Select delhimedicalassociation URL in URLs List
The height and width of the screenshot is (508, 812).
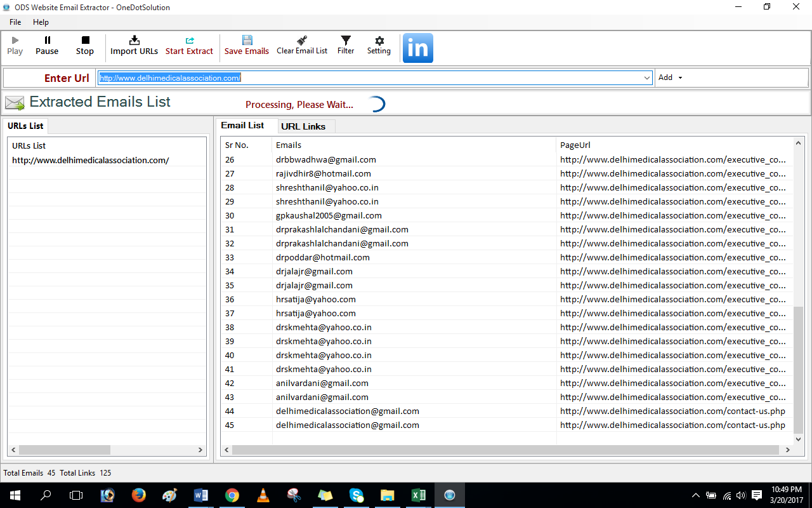[x=91, y=160]
